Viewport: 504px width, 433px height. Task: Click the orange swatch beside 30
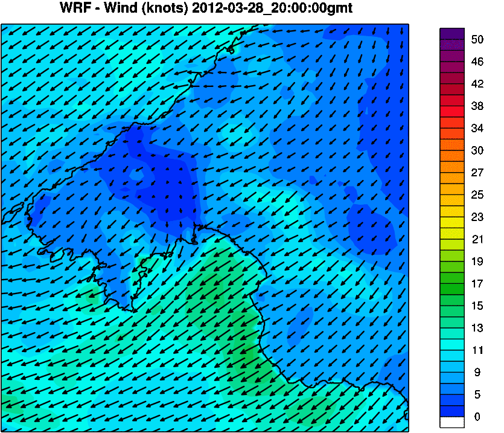452,156
